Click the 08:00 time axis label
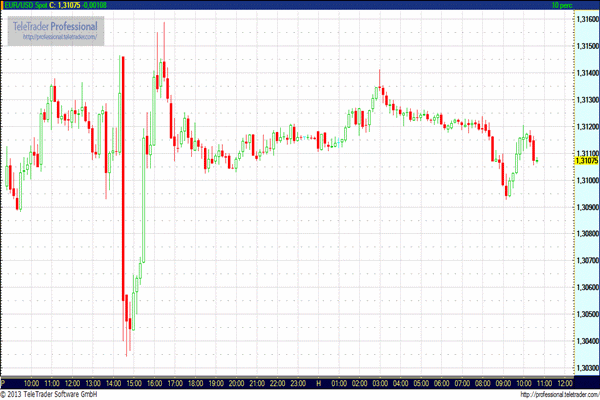The height and width of the screenshot is (400, 600). (483, 383)
